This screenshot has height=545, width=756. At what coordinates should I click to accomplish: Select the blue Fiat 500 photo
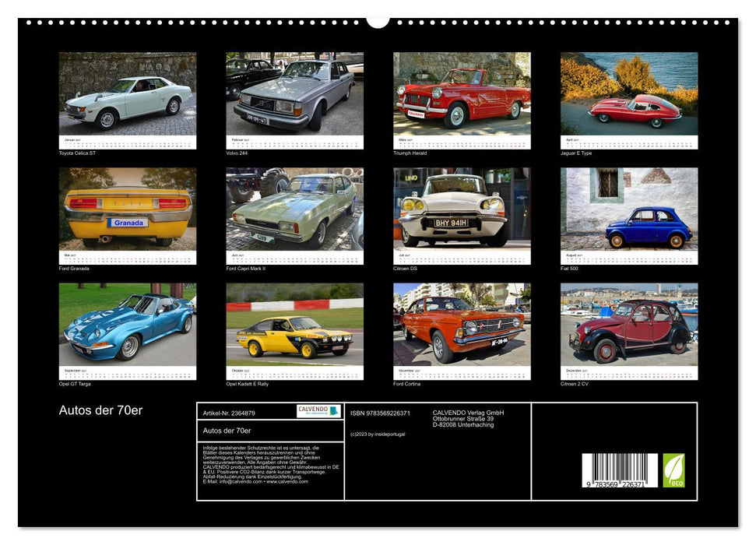pyautogui.click(x=629, y=209)
